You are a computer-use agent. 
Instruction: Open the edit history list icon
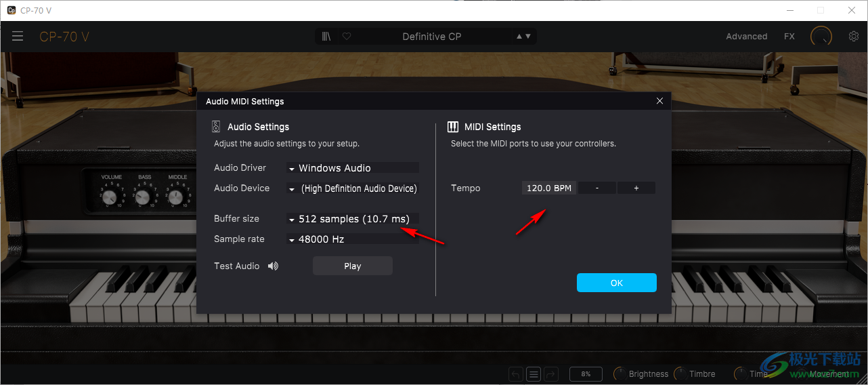[534, 374]
